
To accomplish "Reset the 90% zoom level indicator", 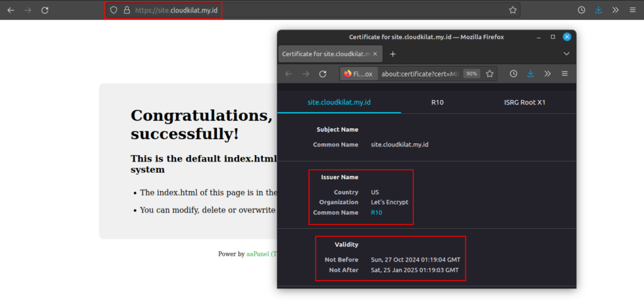I will click(x=471, y=74).
